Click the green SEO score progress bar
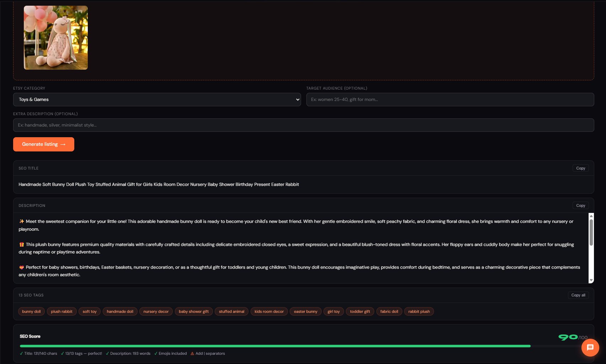 pyautogui.click(x=275, y=346)
